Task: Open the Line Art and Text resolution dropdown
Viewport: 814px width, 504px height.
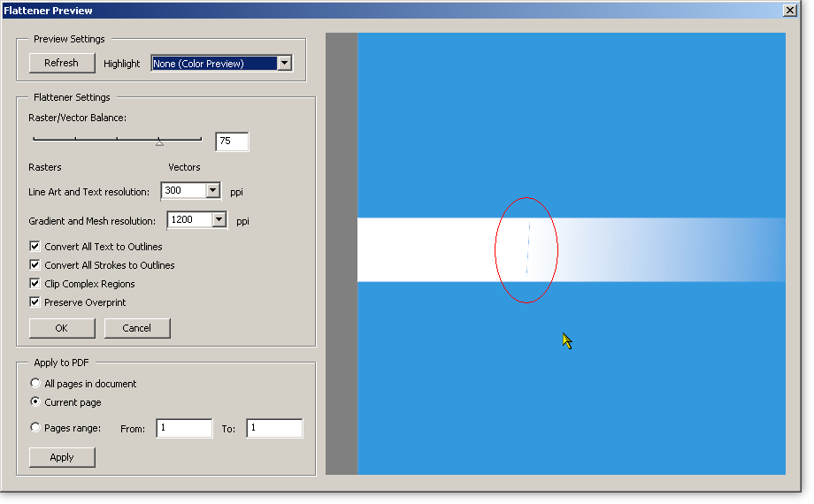Action: coord(213,190)
